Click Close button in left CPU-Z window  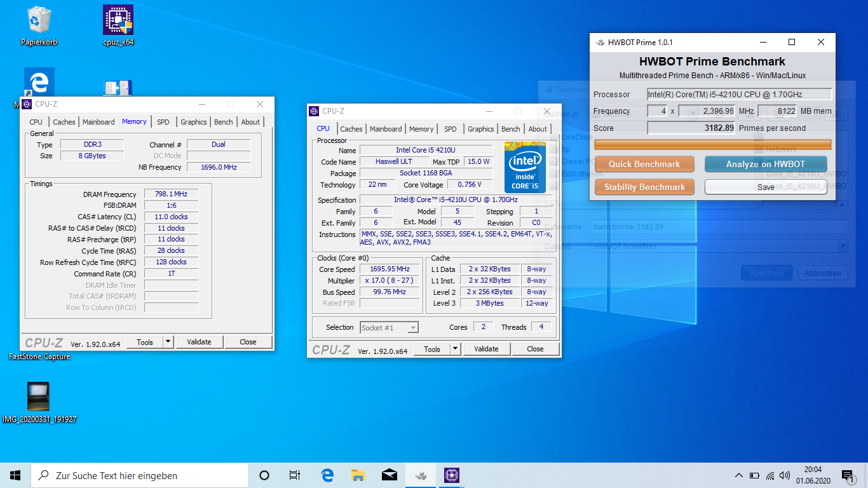point(248,342)
